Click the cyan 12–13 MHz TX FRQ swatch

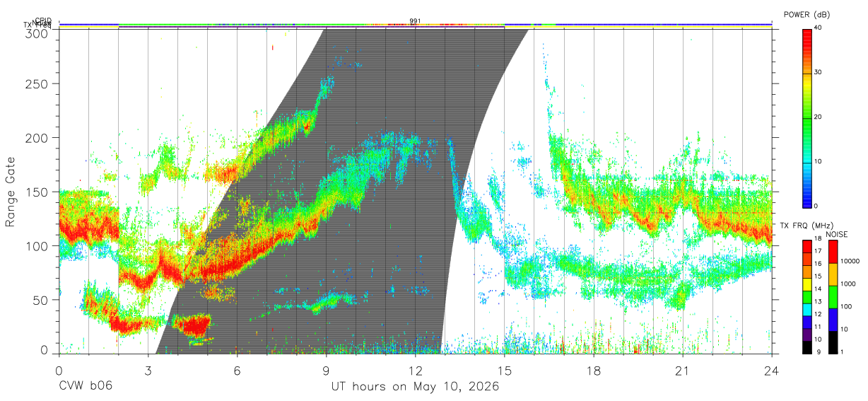click(807, 308)
